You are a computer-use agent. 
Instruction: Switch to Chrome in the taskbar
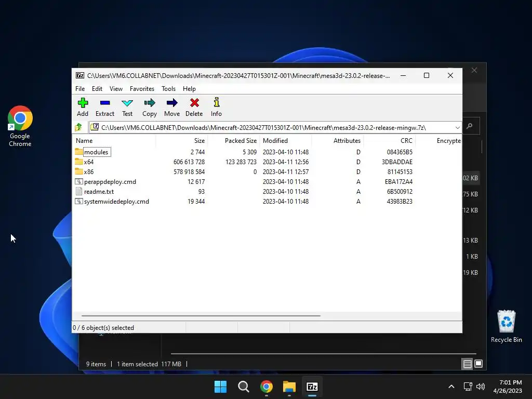coord(267,387)
